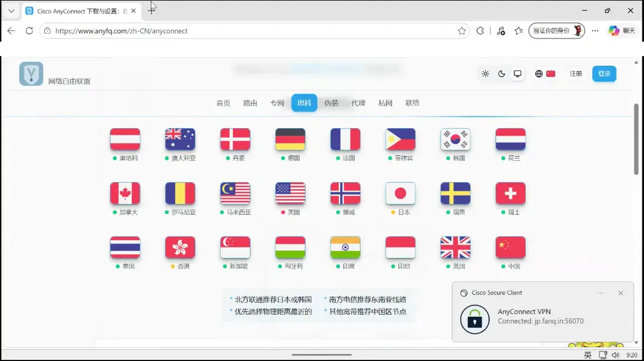
Task: Select the South Korea (韩国) flag
Action: (x=455, y=139)
